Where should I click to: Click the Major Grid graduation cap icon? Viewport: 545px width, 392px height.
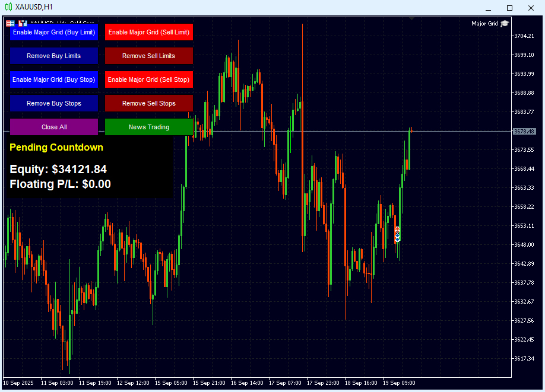(x=505, y=24)
